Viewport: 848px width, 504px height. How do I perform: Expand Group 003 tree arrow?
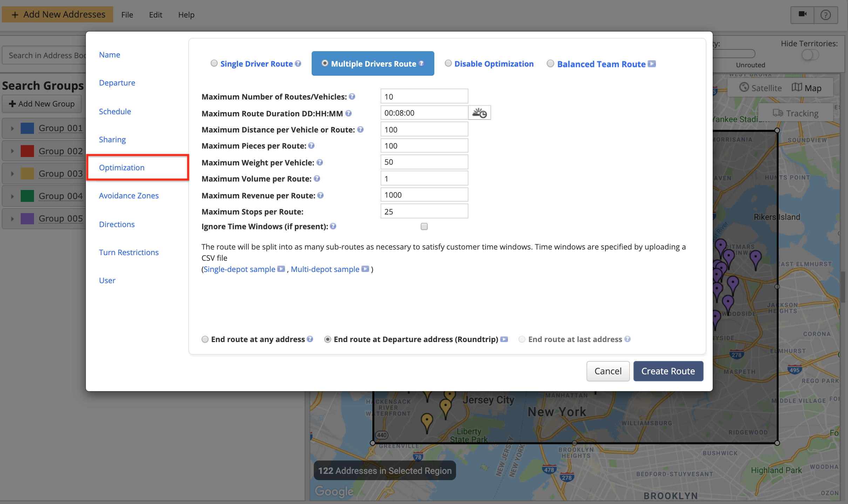(x=12, y=173)
